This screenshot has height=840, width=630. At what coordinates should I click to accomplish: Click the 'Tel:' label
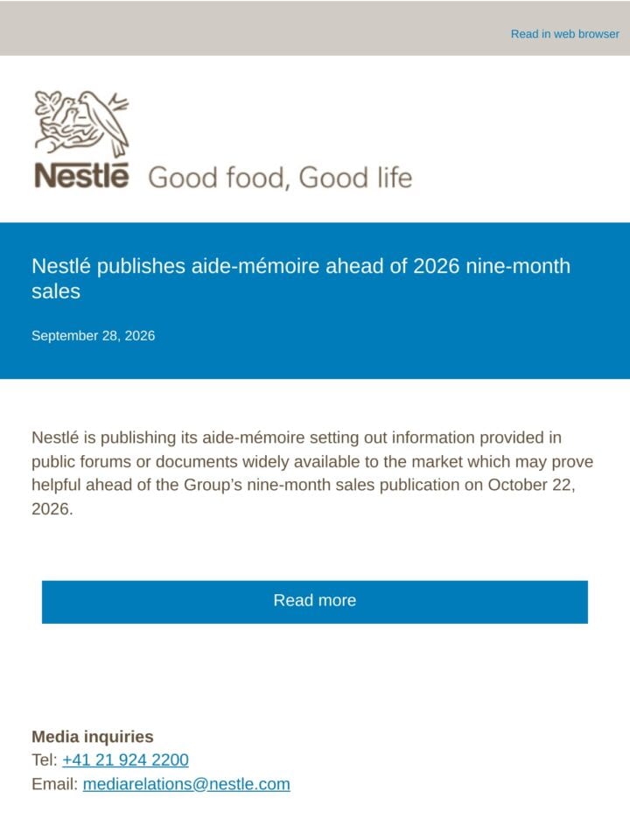[x=45, y=759]
